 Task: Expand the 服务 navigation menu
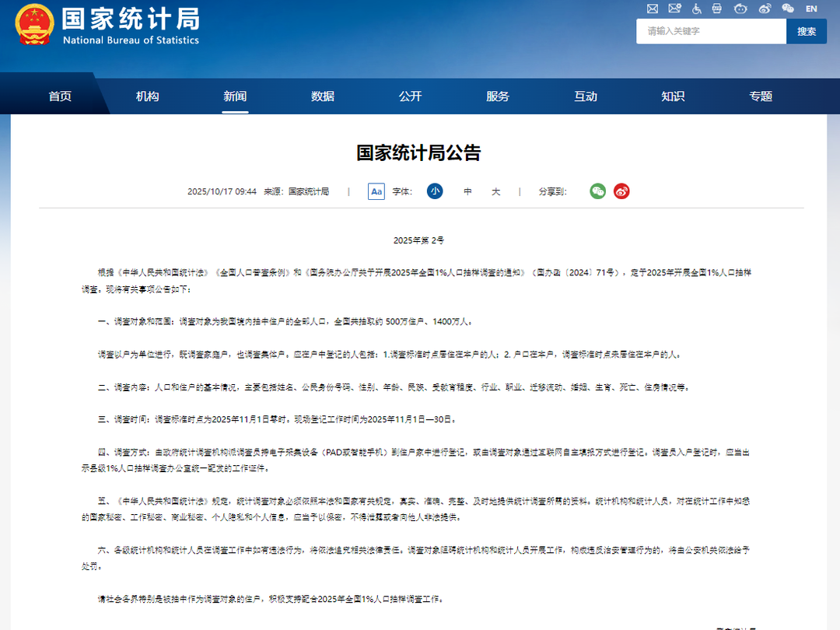point(498,96)
